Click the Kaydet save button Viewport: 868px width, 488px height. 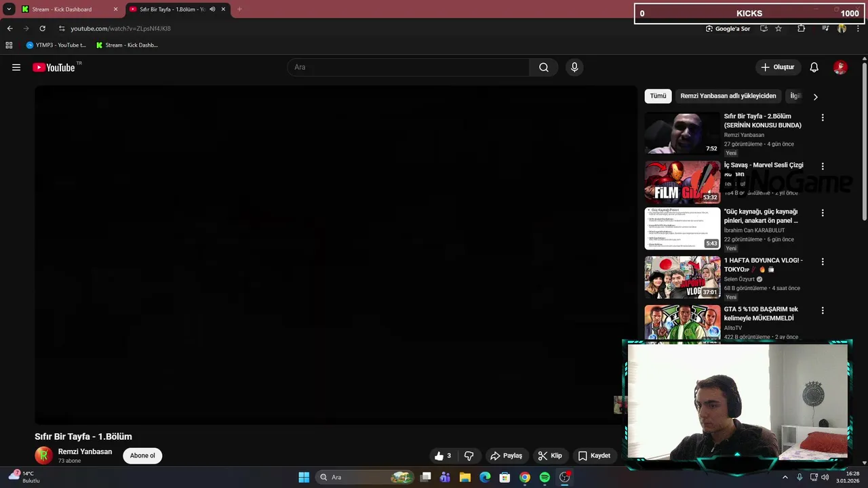tap(594, 455)
